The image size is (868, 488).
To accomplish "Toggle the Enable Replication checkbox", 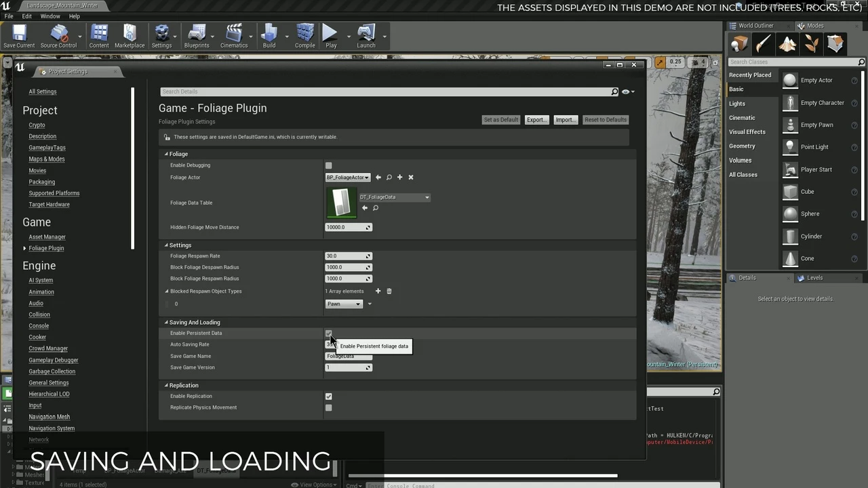I will coord(328,396).
